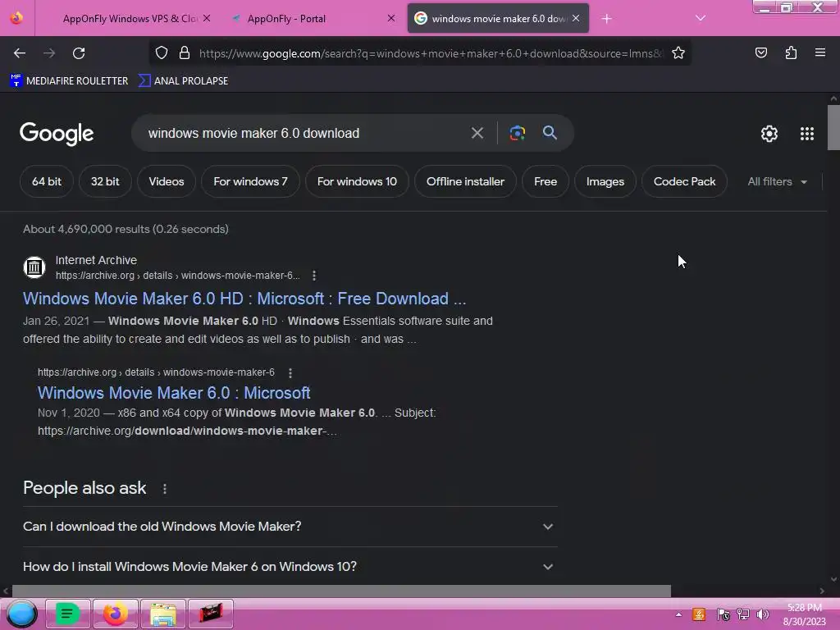Click the taskbar clock showing 5:28 PM
Image resolution: width=840 pixels, height=630 pixels.
pos(804,614)
